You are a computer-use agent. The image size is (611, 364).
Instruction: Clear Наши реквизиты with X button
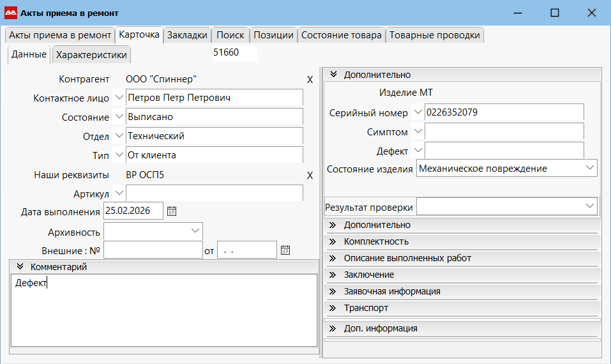click(x=310, y=176)
